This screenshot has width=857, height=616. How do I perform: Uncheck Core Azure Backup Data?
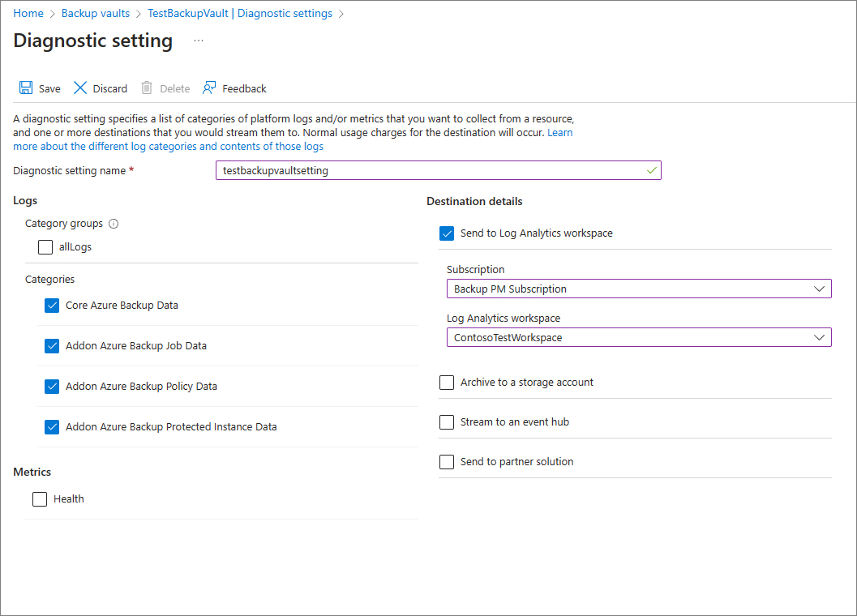coord(52,306)
